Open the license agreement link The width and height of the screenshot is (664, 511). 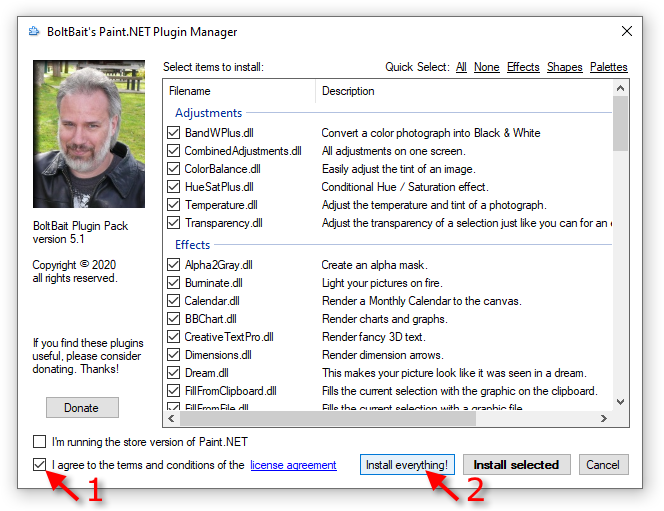[x=293, y=465]
